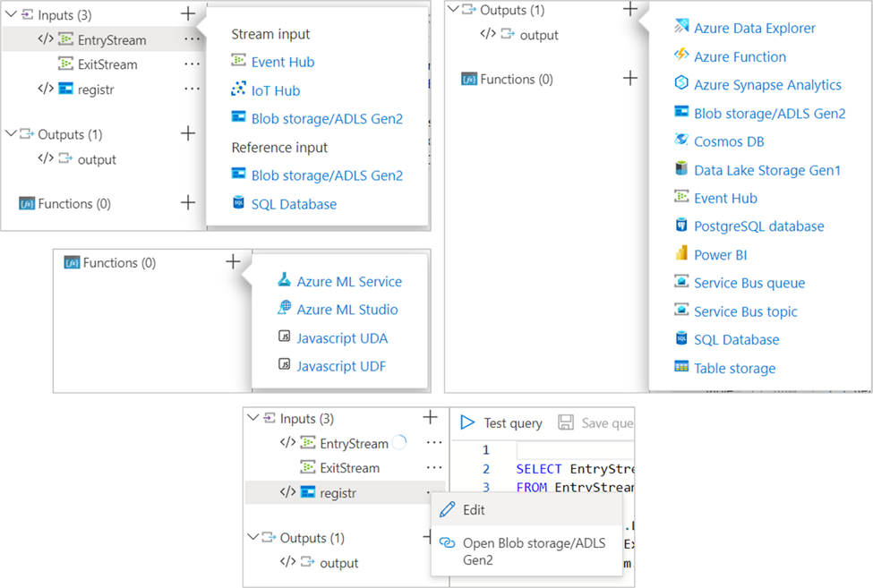This screenshot has height=588, width=873.
Task: Open EntryStream ellipsis menu, bottom panel
Action: coord(434,443)
